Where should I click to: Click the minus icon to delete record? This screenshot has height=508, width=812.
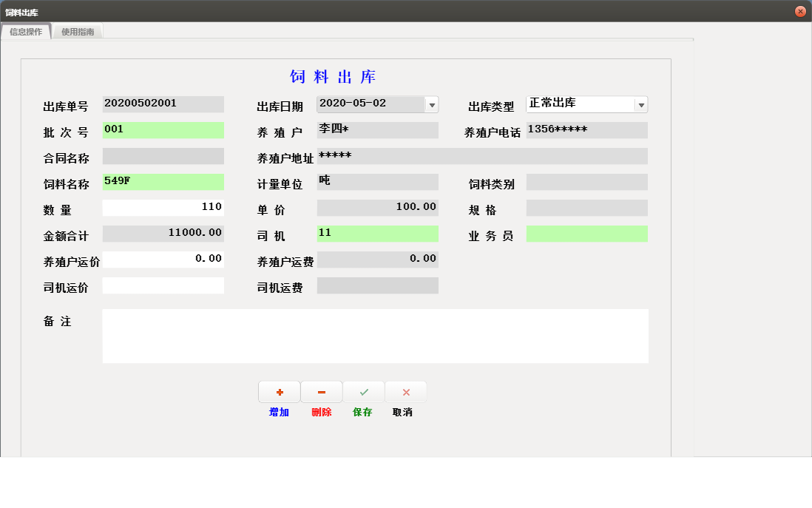321,392
